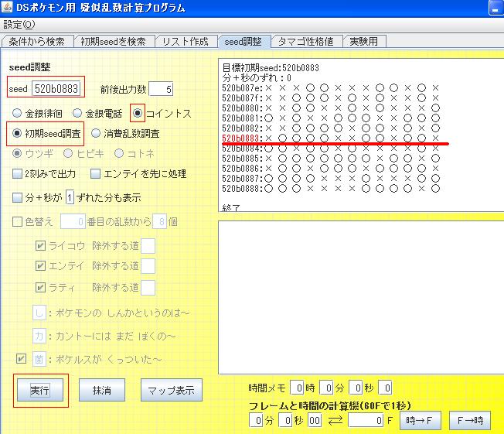Click the 実行 button
This screenshot has height=434, width=504.
tap(40, 390)
